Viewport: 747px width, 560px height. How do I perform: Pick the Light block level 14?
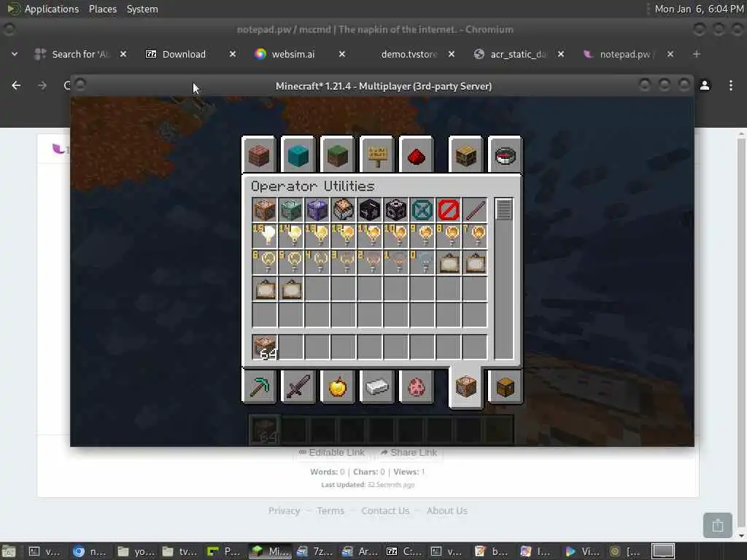[290, 236]
